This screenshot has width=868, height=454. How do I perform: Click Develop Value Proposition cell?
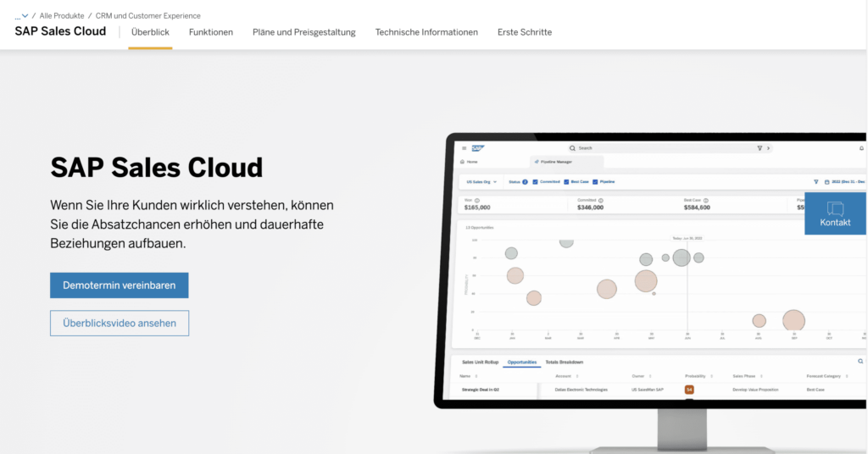click(755, 390)
